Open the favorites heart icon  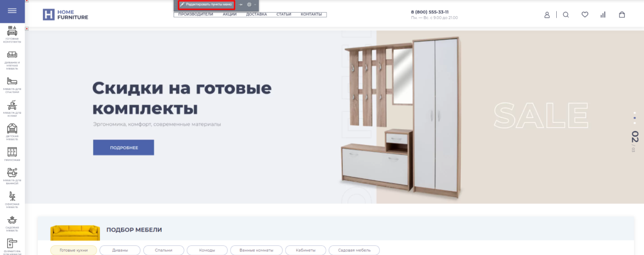click(x=585, y=15)
